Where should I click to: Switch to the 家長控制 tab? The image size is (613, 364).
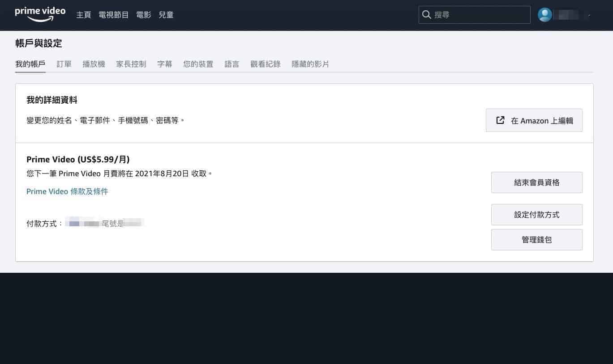[131, 64]
